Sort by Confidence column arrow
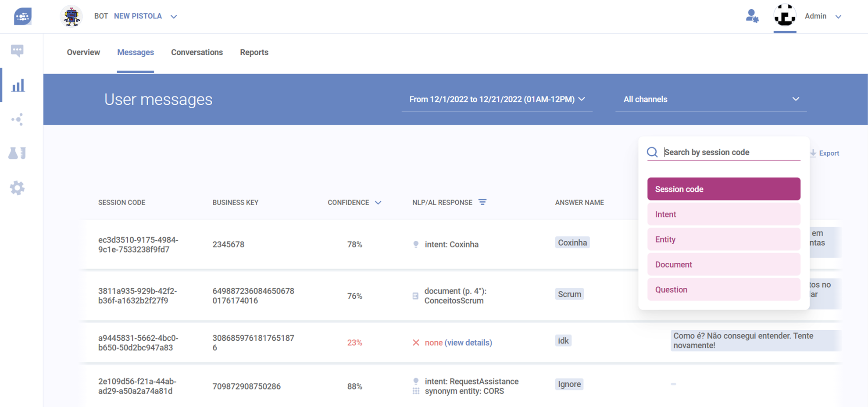Screen dimensions: 868x407 tap(378, 203)
